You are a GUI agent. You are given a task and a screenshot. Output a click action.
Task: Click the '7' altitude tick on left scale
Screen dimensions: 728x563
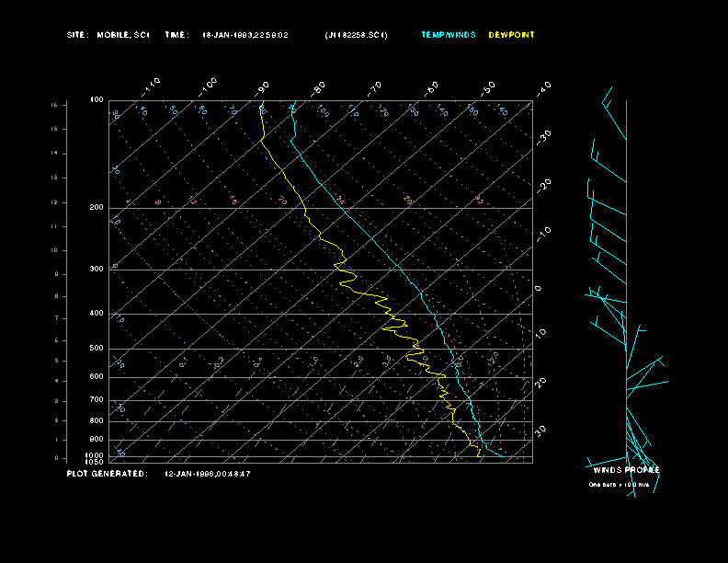point(56,318)
